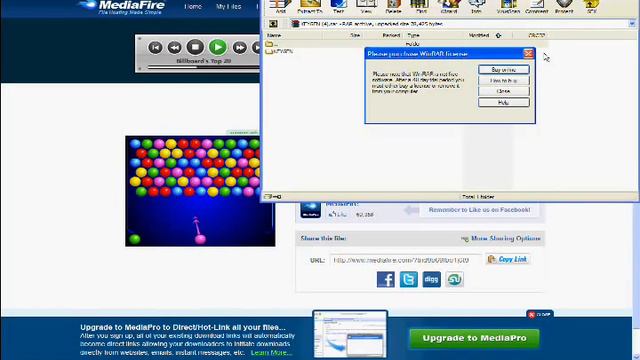Click Remember to Like us on Facebook

coord(479,210)
